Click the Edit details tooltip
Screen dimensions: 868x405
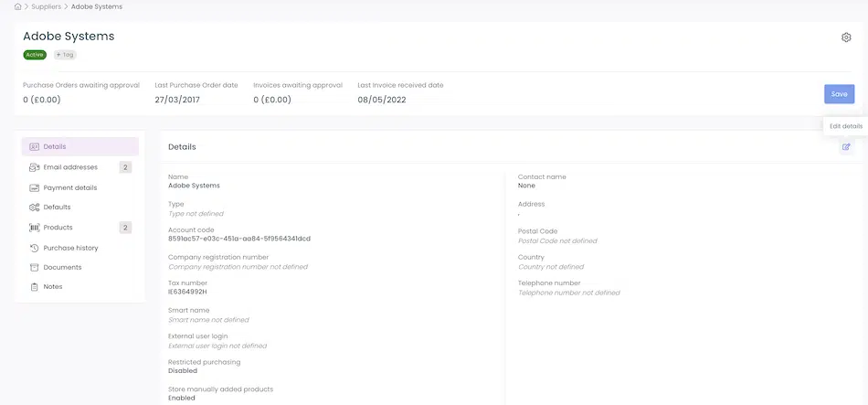(x=846, y=126)
